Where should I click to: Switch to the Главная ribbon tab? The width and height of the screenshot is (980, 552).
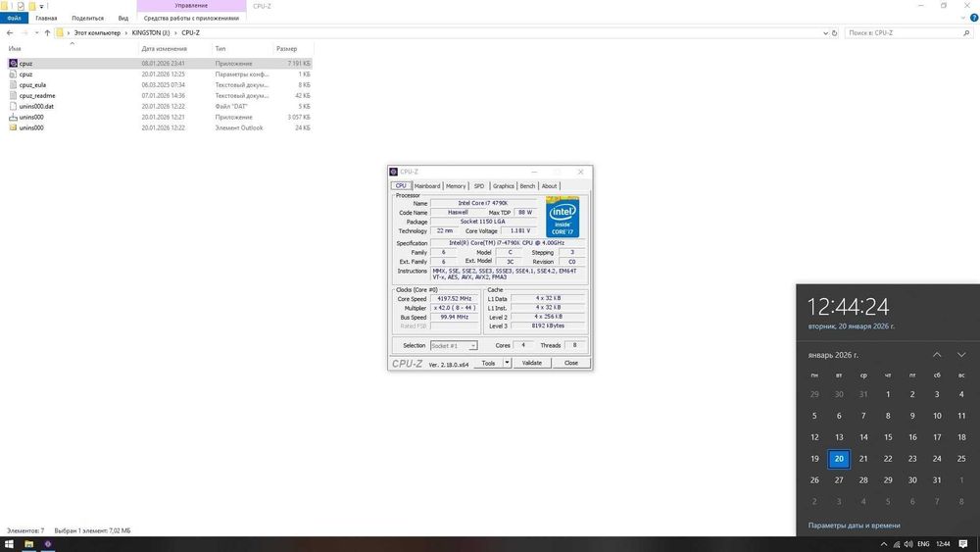tap(46, 18)
